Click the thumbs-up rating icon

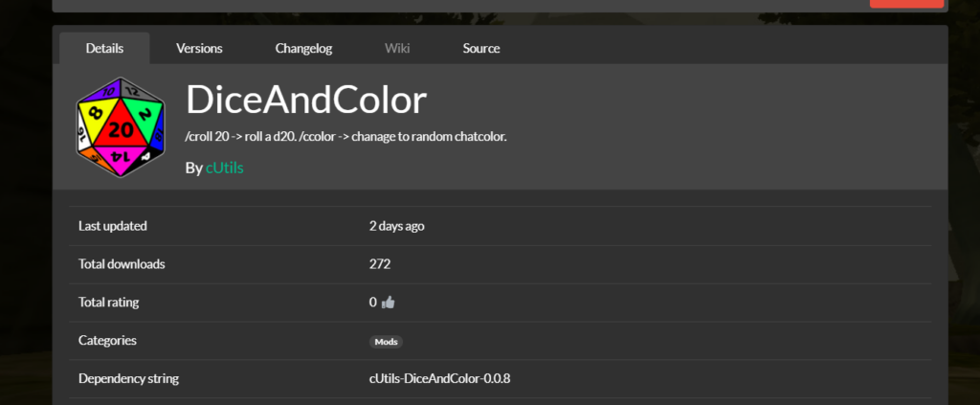point(389,303)
